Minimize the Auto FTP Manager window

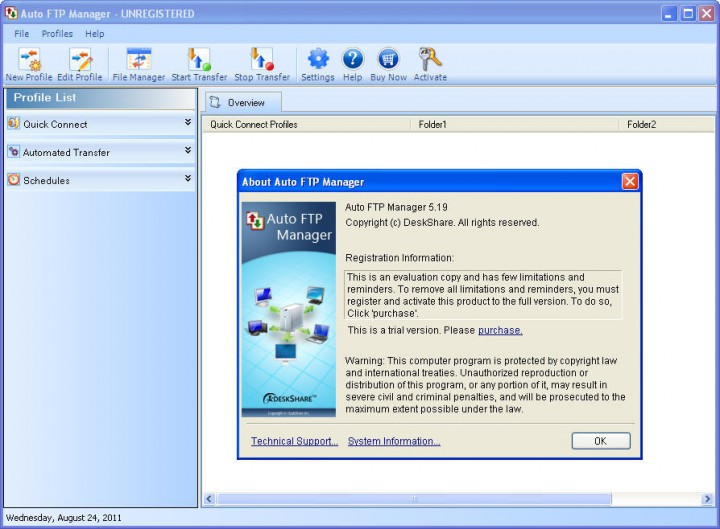(669, 13)
